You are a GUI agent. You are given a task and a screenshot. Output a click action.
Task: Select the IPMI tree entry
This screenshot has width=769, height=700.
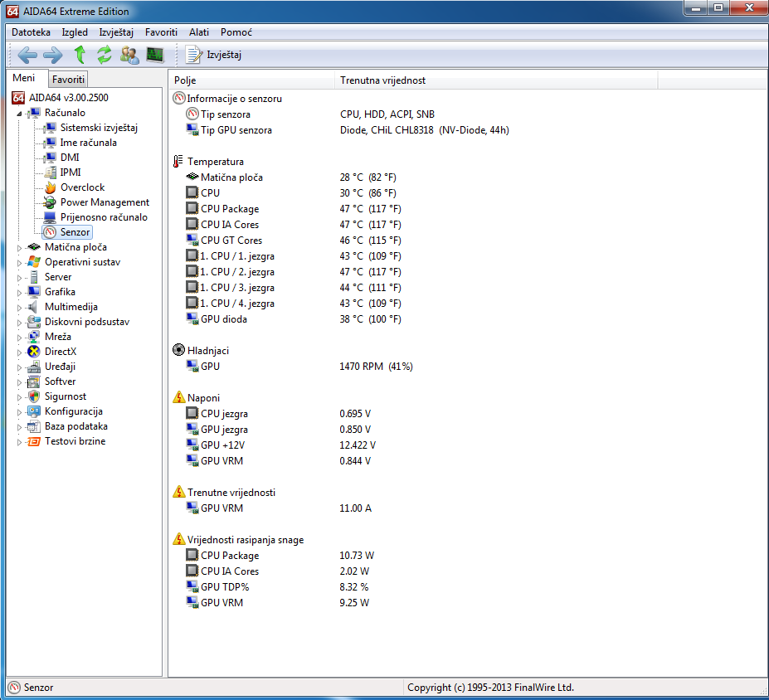(x=71, y=172)
